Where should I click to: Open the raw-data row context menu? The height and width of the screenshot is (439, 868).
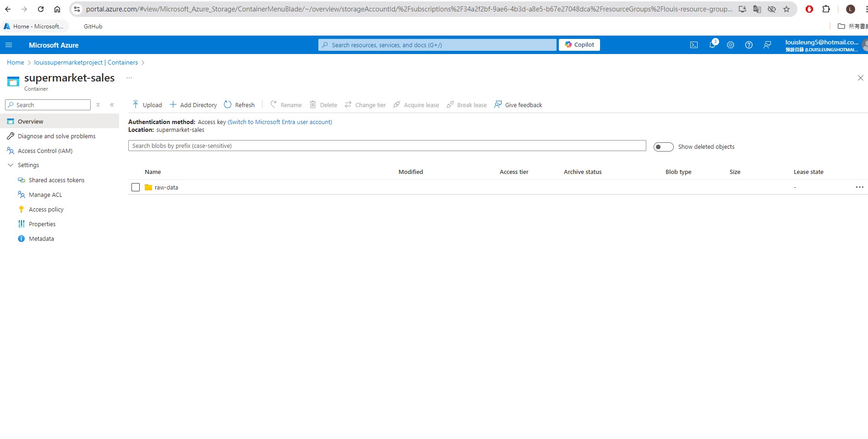(859, 187)
